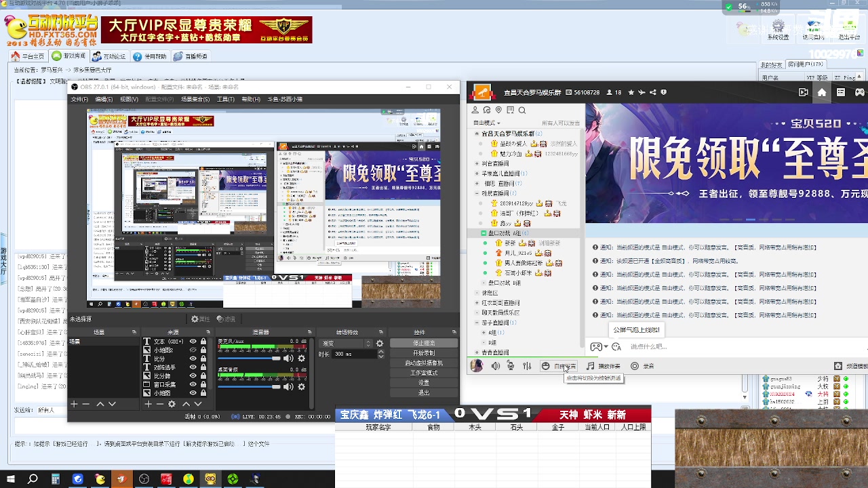Open 属性 properties of selected source

pos(200,319)
